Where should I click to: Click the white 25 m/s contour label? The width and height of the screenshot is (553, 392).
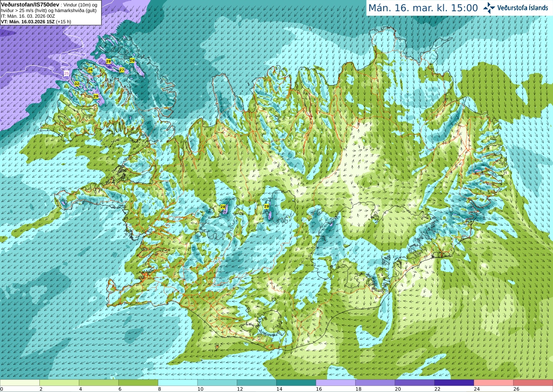[x=66, y=73]
